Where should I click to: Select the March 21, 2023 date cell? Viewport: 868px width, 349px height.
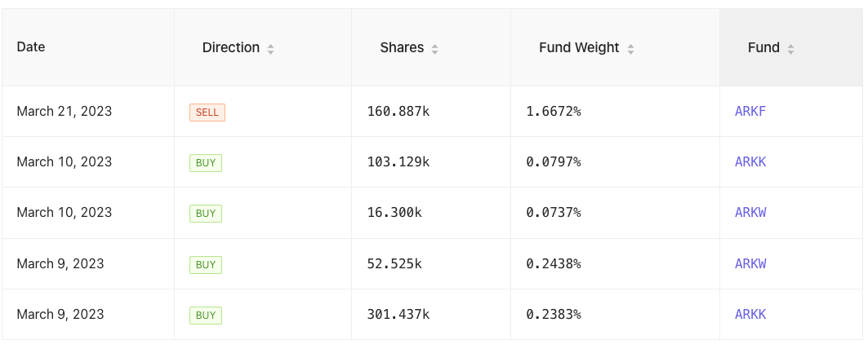[x=65, y=111]
